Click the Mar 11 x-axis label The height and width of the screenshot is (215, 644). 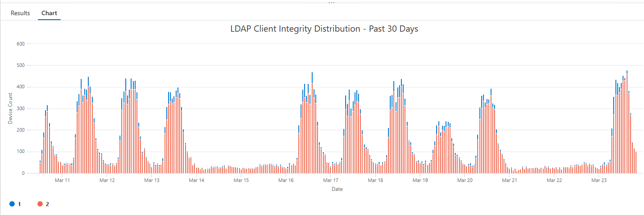coord(62,181)
